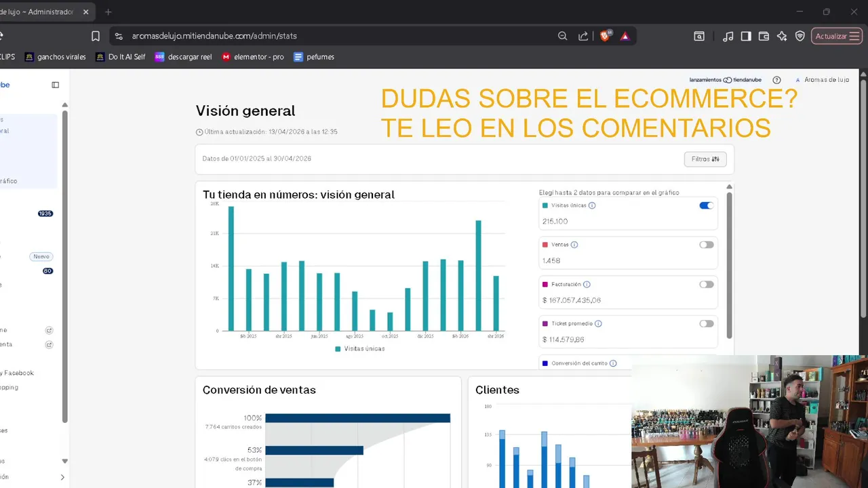Toggle the browser sidebar panel icon
Image resolution: width=868 pixels, height=488 pixels.
pyautogui.click(x=746, y=36)
